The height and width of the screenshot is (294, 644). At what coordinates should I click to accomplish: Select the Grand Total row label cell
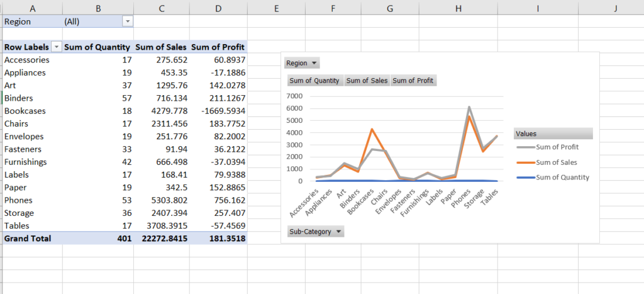[28, 239]
